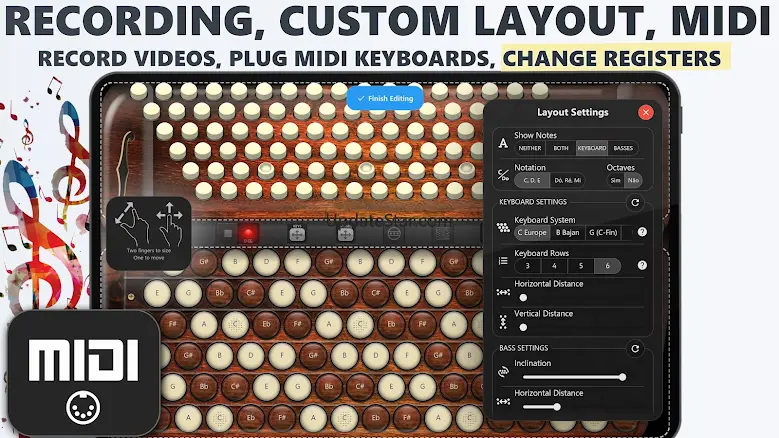Screen dimensions: 779x438
Task: Click the round register selector toolbar icon
Action: pyautogui.click(x=394, y=233)
